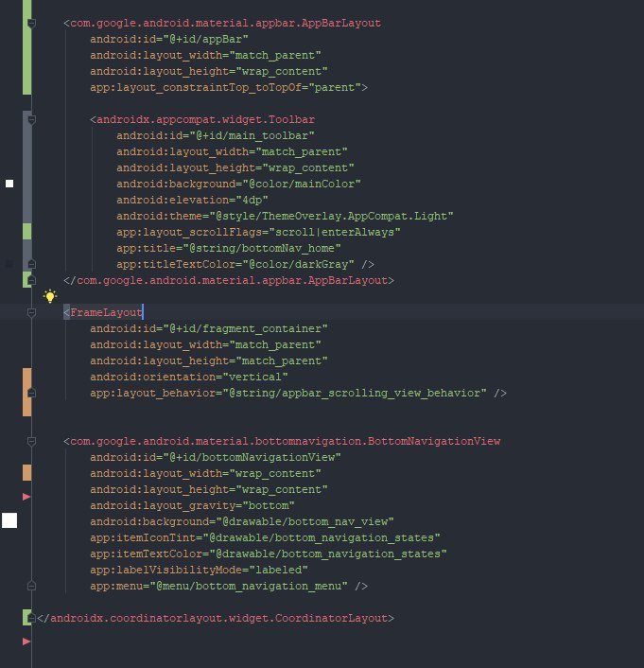
Task: Click the androidx.appcompat.widget.Toolbar tag
Action: pos(202,120)
